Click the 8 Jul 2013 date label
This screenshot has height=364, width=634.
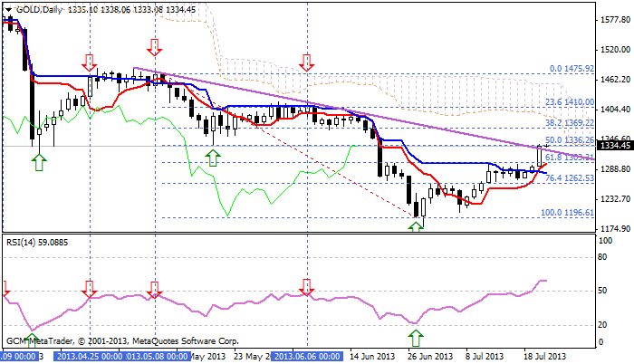tap(484, 357)
